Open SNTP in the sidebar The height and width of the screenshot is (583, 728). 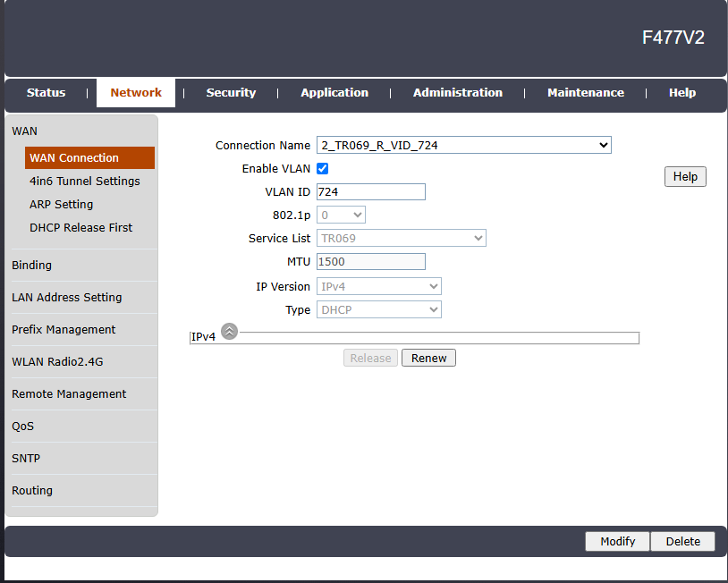(x=26, y=458)
